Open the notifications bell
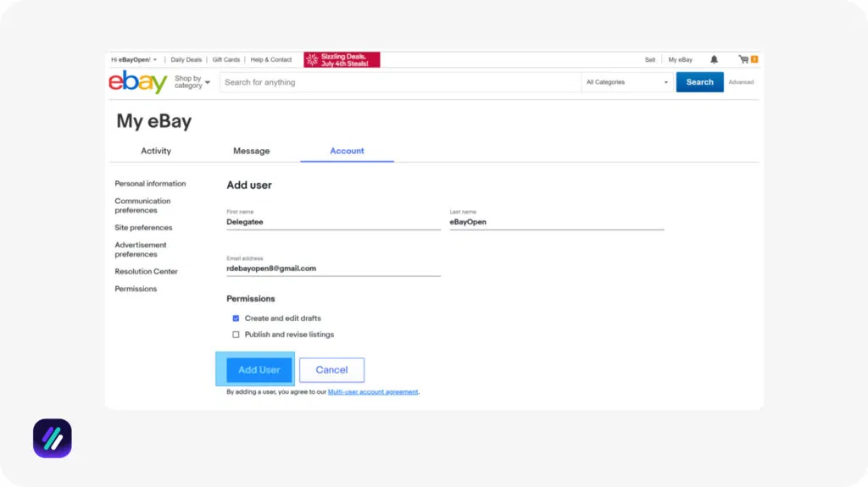This screenshot has height=487, width=868. pyautogui.click(x=714, y=59)
